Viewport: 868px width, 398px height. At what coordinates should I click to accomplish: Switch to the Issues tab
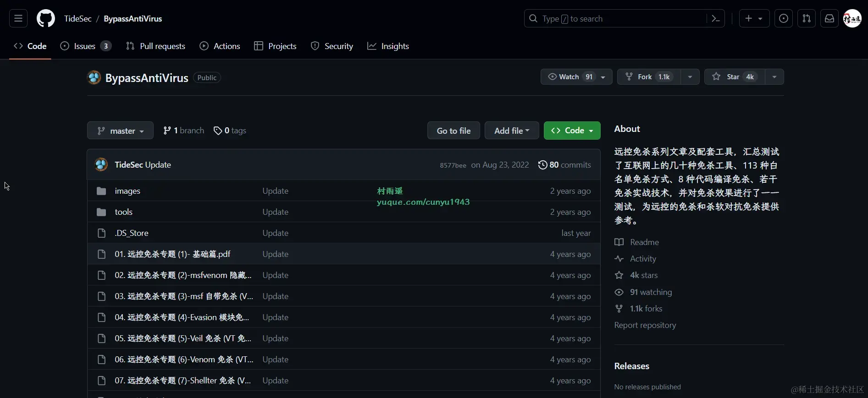(x=86, y=46)
